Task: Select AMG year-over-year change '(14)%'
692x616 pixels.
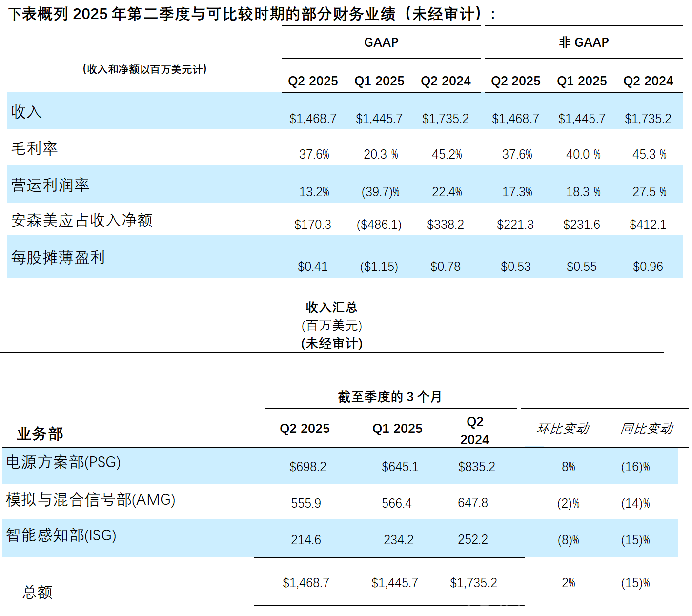Action: click(x=635, y=503)
